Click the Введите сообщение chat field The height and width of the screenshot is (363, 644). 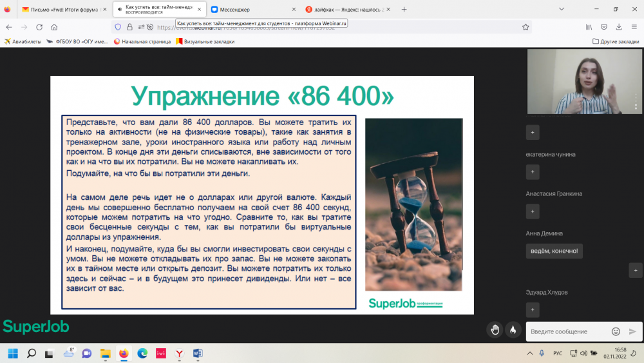coord(567,331)
